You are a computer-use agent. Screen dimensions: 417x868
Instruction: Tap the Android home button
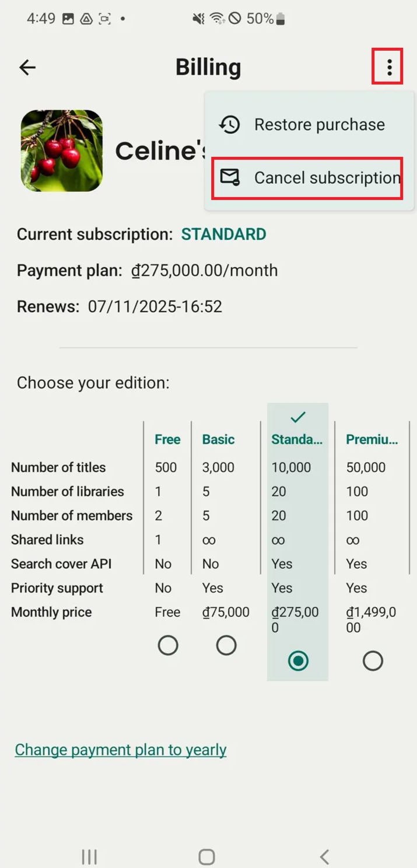(206, 857)
